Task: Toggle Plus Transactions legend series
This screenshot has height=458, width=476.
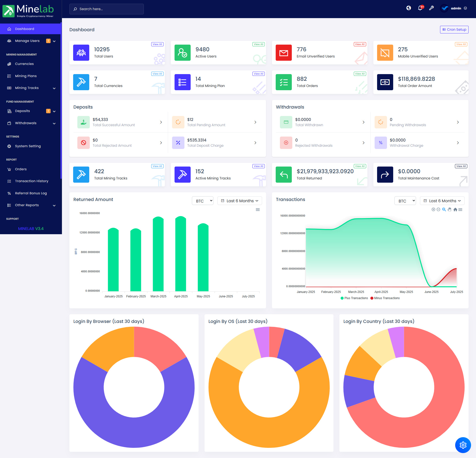Action: pos(355,298)
